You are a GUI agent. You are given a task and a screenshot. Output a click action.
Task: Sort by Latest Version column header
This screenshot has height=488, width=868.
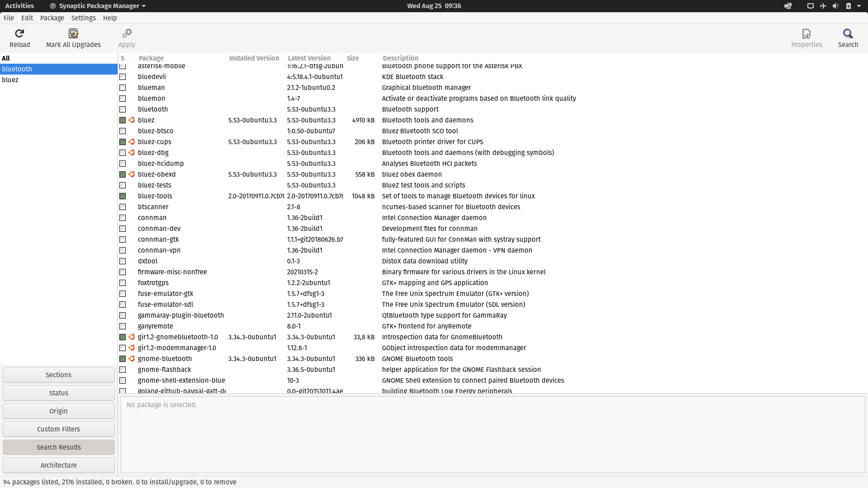tap(314, 58)
